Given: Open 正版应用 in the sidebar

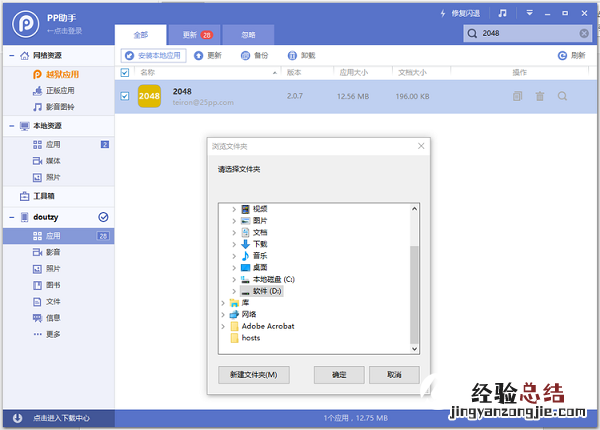Looking at the screenshot, I should (x=54, y=91).
